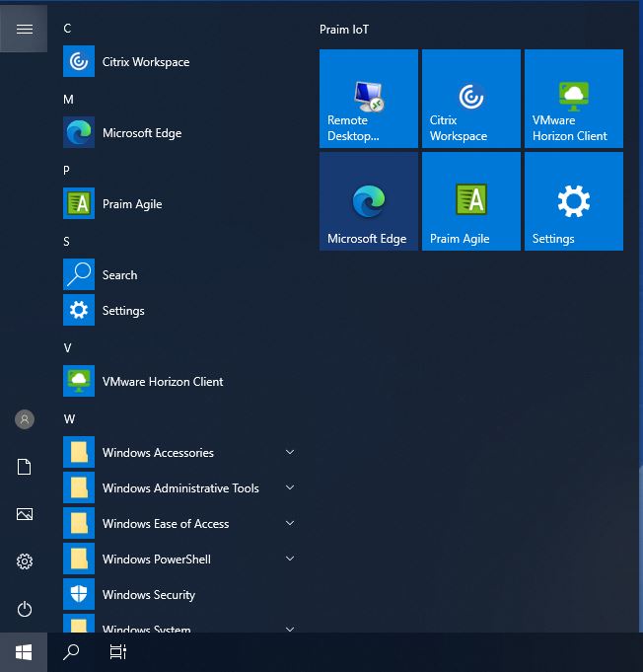Open the user account icon

(x=25, y=419)
